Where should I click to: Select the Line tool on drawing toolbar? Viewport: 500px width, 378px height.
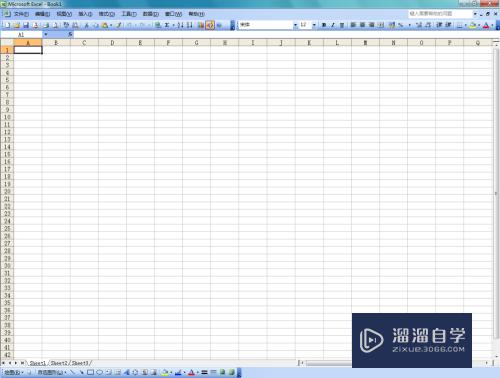(72, 372)
